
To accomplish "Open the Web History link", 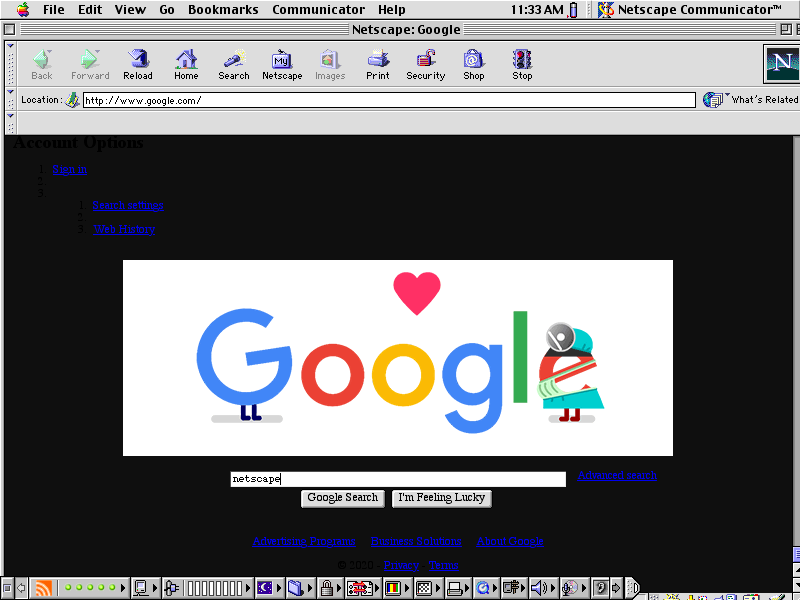I will pyautogui.click(x=124, y=229).
